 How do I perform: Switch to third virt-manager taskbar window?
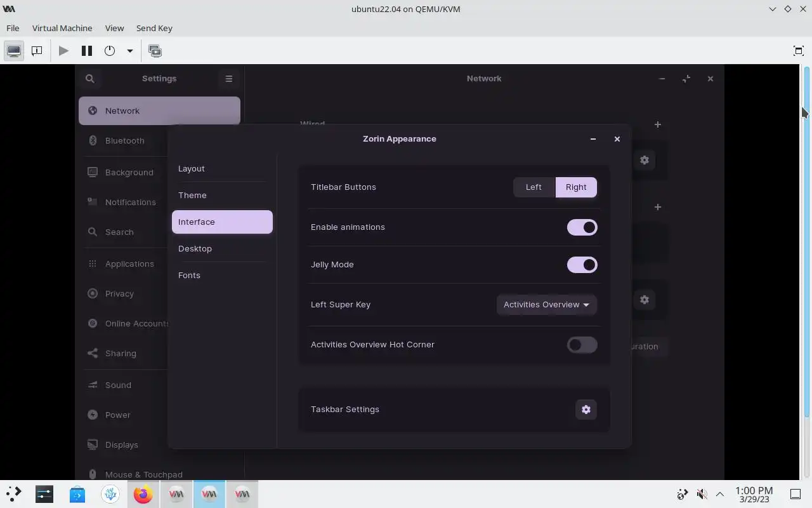242,494
